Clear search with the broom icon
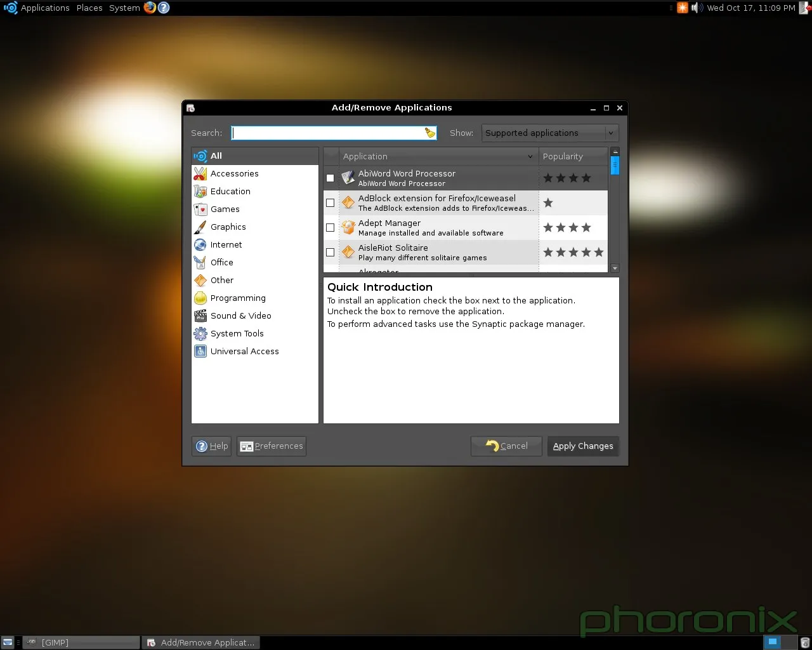The width and height of the screenshot is (812, 650). 430,133
